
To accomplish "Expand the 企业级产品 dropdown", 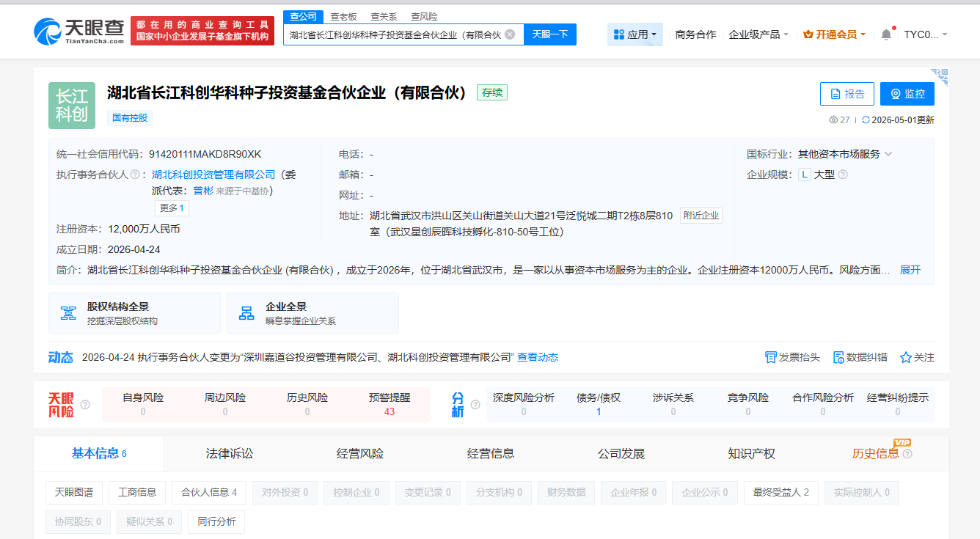I will 758,34.
